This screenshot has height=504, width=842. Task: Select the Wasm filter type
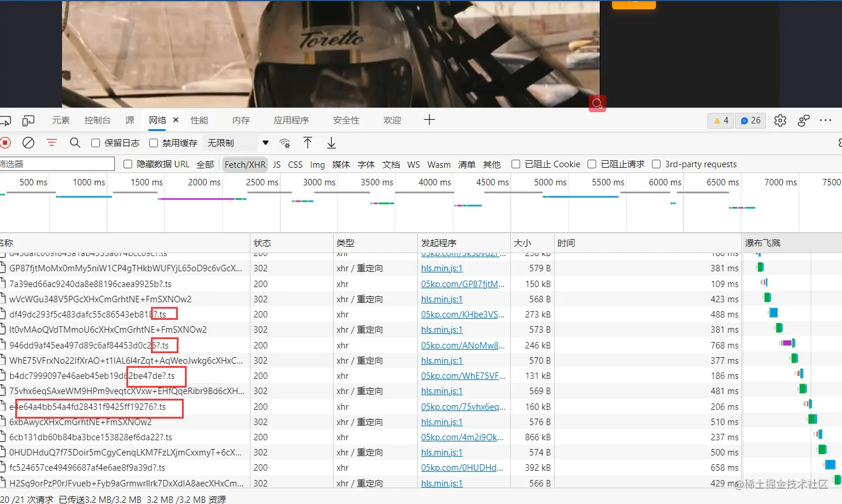(x=439, y=164)
